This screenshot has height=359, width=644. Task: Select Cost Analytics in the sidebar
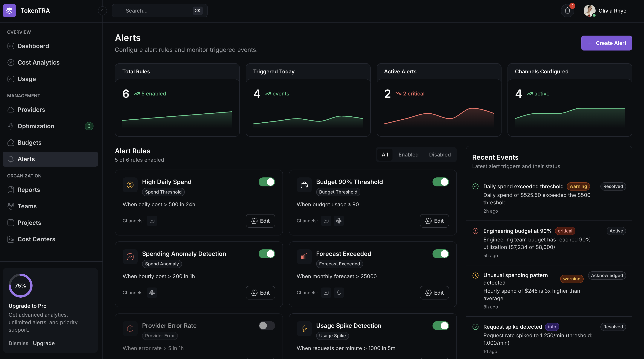click(38, 62)
